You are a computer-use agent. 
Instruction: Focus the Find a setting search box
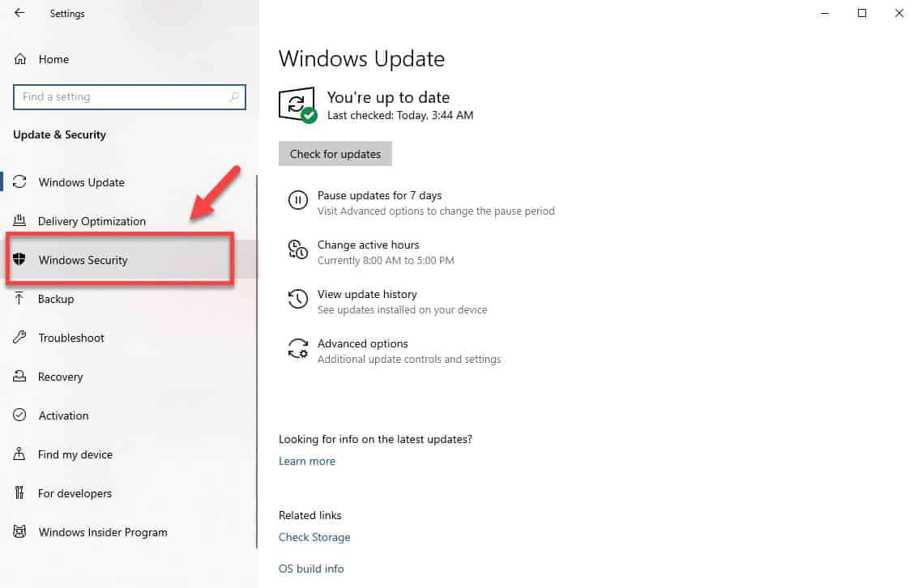(x=130, y=97)
